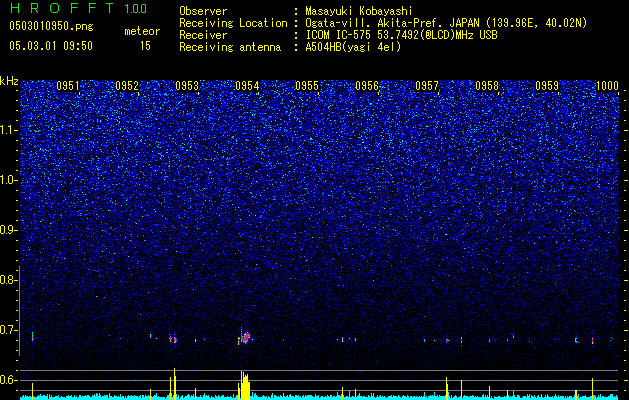629x400 pixels.
Task: Click the 1.1 kHz axis label
Action: [x=8, y=130]
